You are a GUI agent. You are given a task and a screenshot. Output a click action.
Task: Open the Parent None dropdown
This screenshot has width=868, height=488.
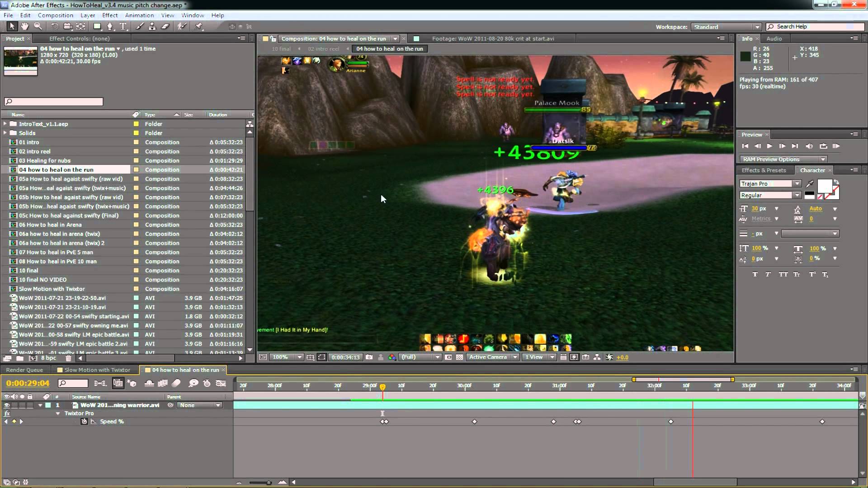click(200, 405)
